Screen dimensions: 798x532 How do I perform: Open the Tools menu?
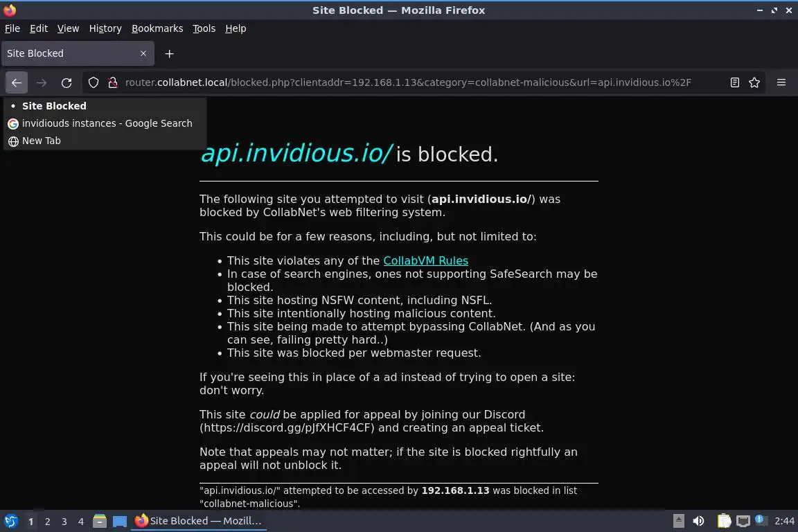click(204, 28)
